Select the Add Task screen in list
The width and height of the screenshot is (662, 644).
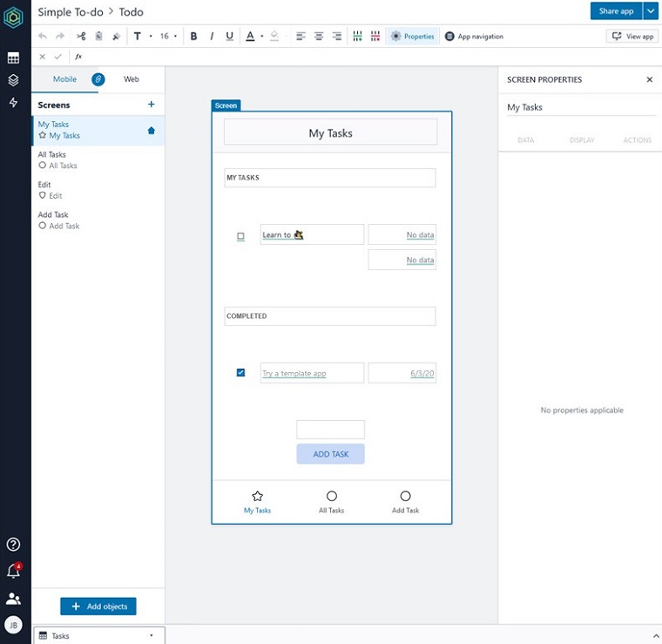point(98,220)
